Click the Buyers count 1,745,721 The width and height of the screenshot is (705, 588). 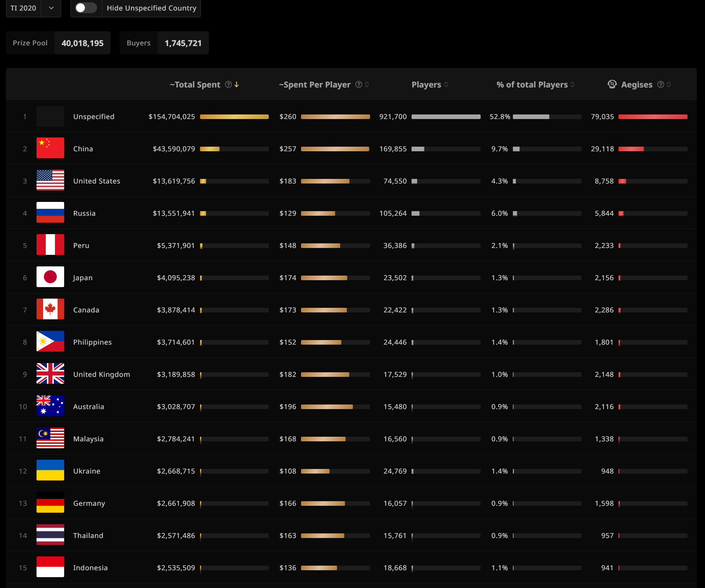coord(183,43)
